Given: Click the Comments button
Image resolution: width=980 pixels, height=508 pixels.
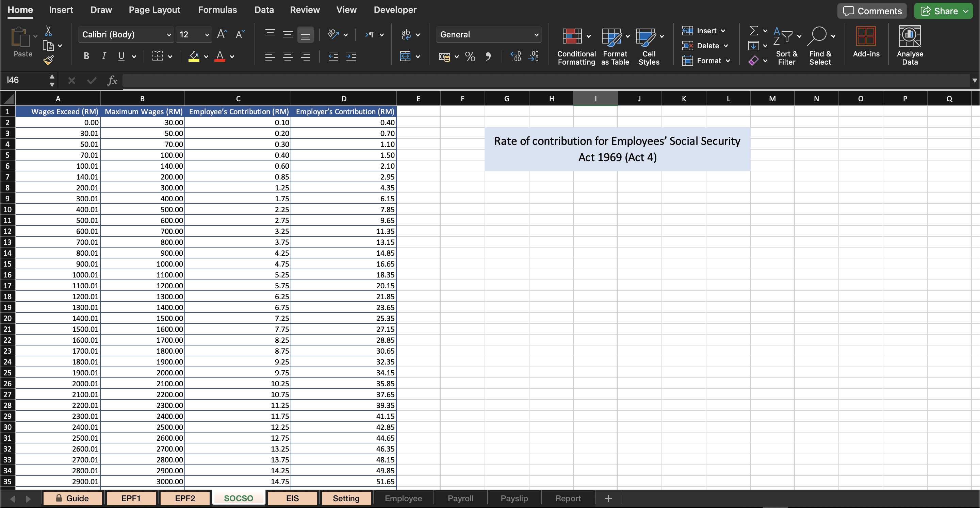Looking at the screenshot, I should (x=872, y=11).
